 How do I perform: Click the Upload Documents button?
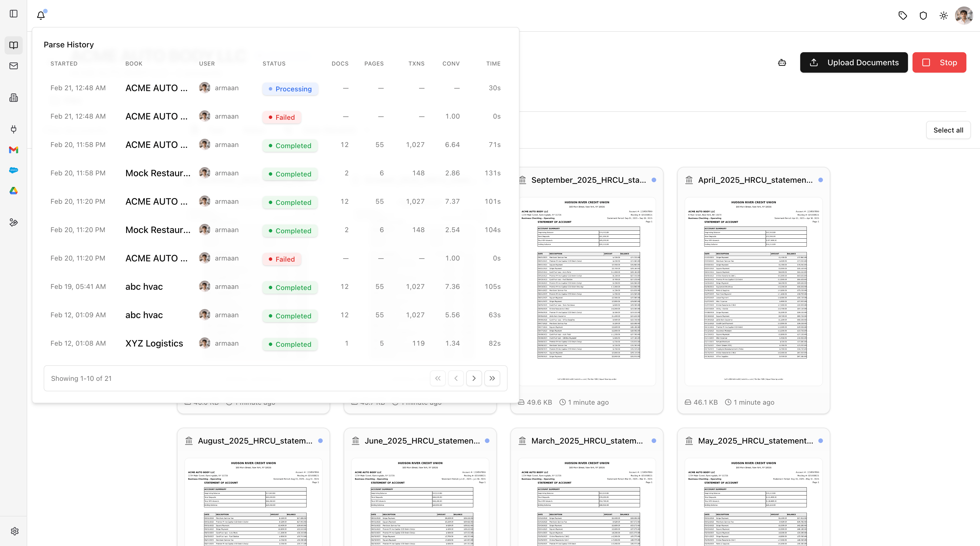pyautogui.click(x=854, y=62)
